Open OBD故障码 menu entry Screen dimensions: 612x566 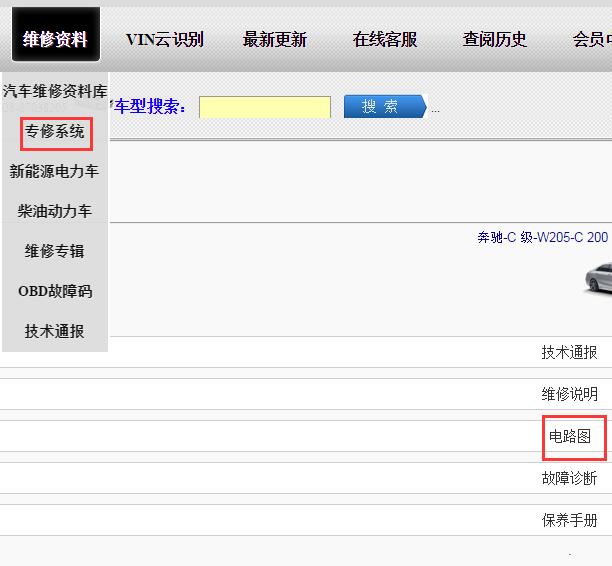point(55,291)
